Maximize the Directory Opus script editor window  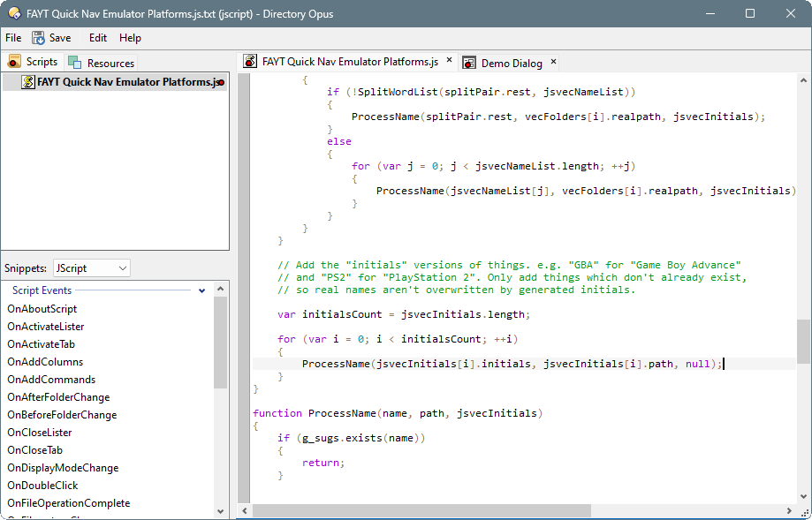pos(750,13)
